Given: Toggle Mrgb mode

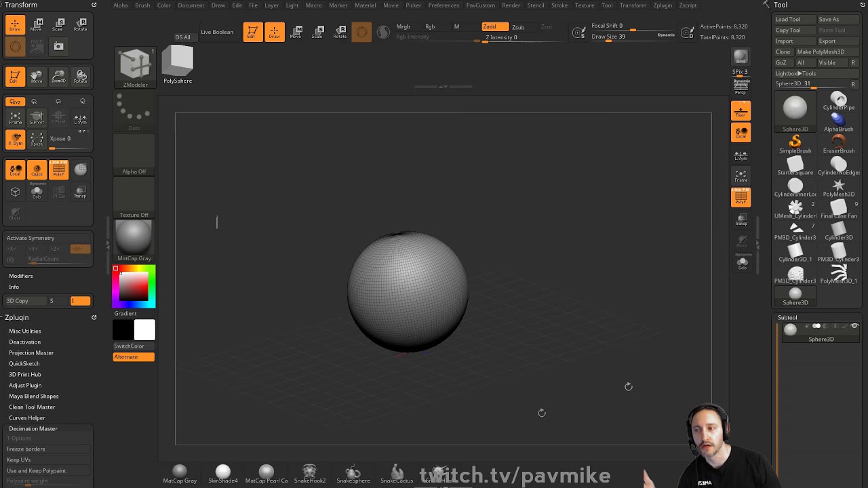Looking at the screenshot, I should tap(403, 26).
